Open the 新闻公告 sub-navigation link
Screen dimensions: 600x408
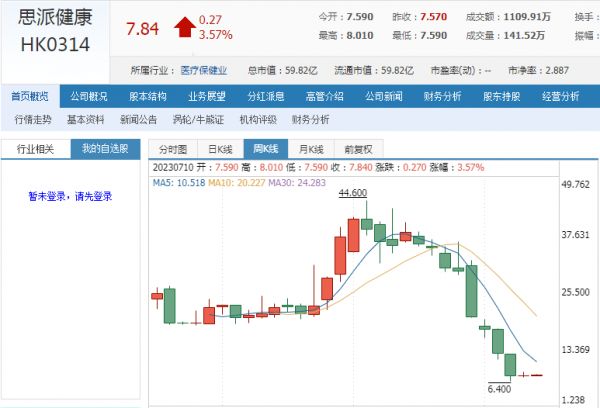[138, 119]
